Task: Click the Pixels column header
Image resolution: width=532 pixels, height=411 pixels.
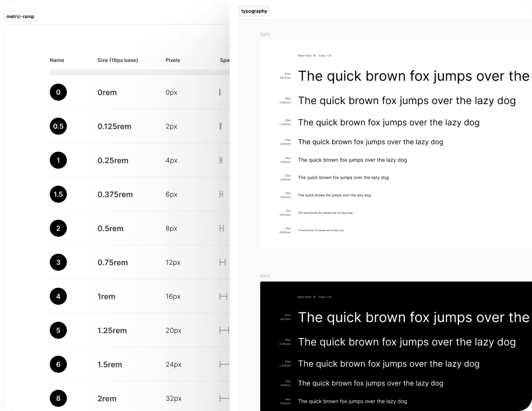Action: [x=173, y=60]
